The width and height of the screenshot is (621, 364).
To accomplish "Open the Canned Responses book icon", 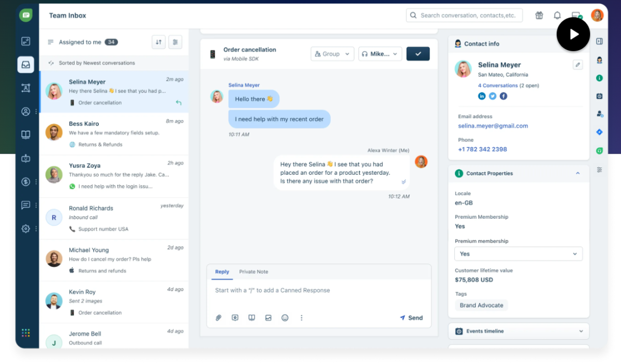I will [x=252, y=317].
